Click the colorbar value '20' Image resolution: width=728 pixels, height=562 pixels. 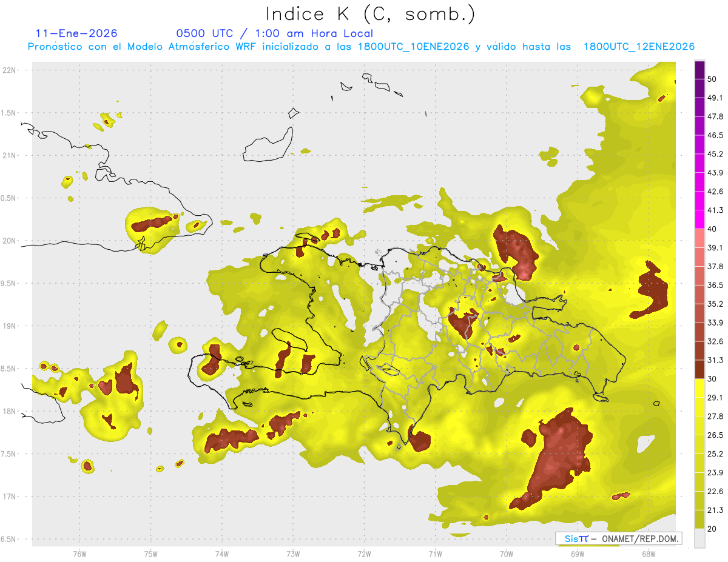712,529
